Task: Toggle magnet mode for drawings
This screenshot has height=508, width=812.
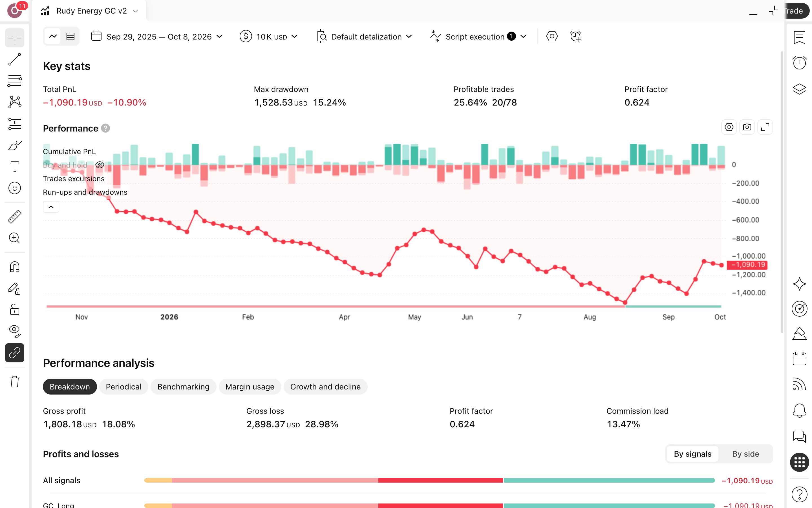Action: (x=14, y=267)
